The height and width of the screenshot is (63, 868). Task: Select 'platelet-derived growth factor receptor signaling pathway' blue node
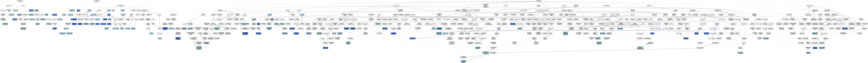click(x=178, y=38)
